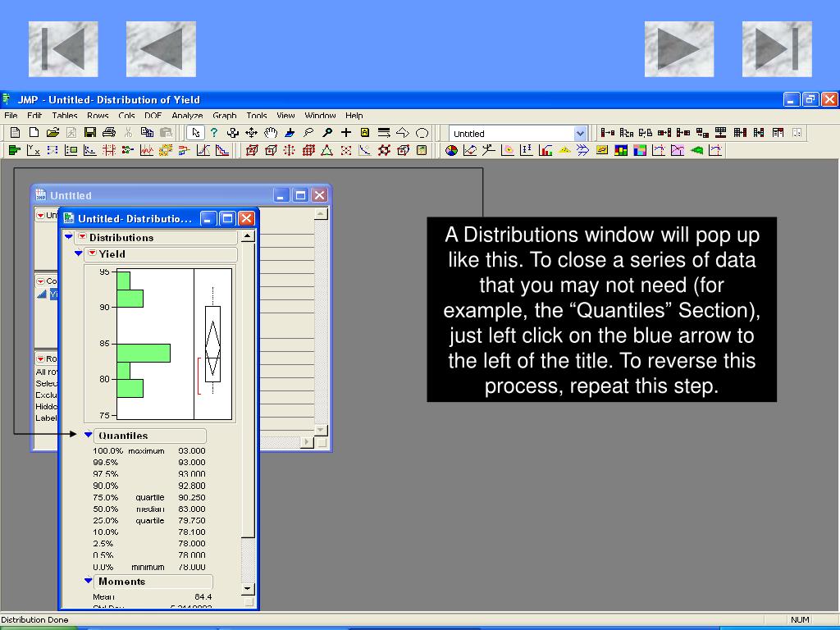Select the question mark help tool

point(214,132)
